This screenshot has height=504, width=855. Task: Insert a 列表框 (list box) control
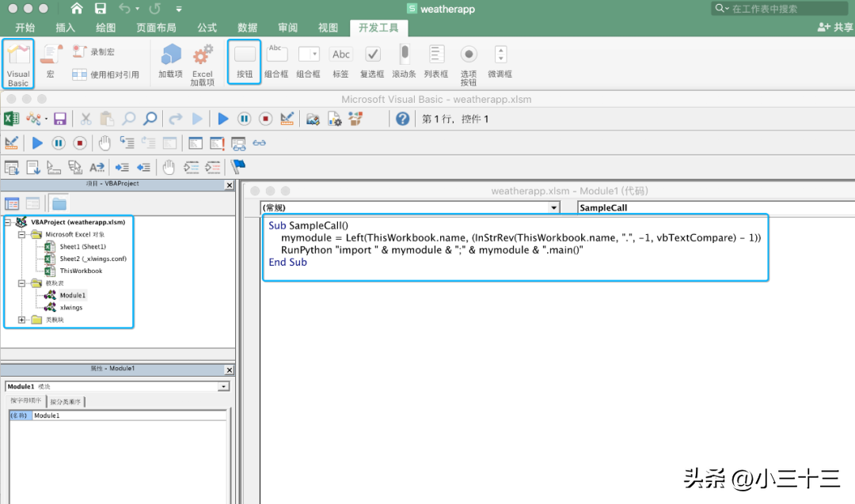[x=435, y=61]
